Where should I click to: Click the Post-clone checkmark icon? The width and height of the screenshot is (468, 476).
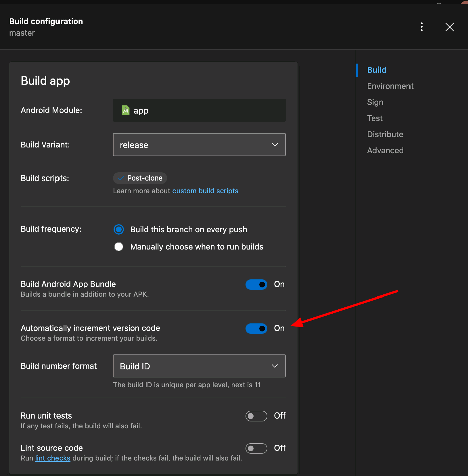[x=121, y=178]
